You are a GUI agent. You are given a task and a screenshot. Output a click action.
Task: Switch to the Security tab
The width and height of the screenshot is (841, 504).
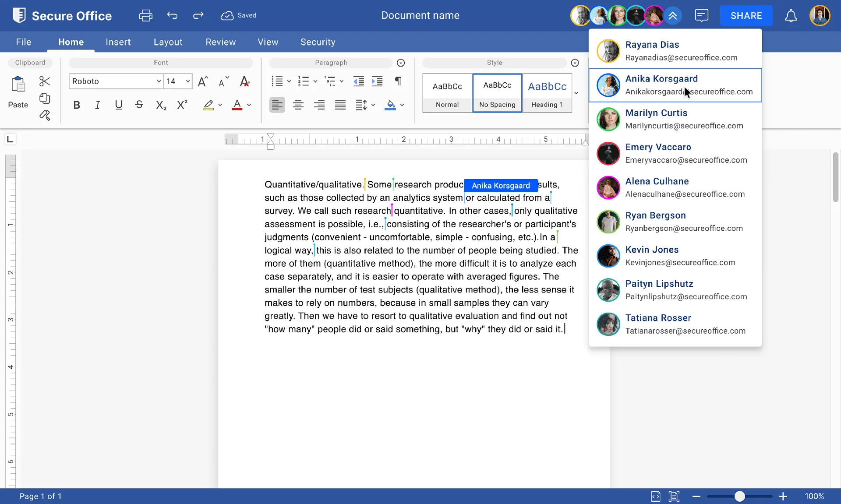point(318,42)
